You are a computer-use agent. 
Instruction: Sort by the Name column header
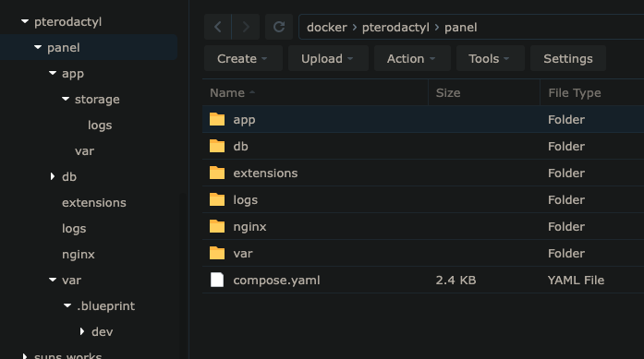coord(315,92)
